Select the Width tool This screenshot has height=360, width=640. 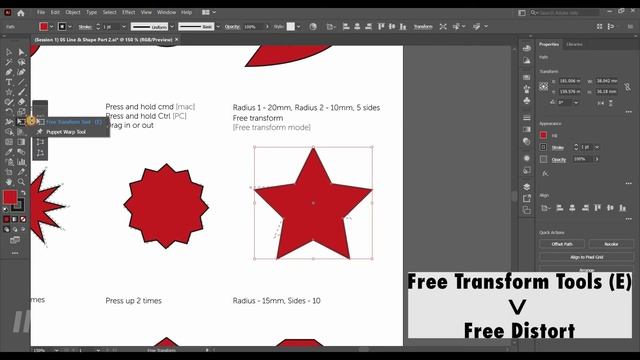[x=9, y=122]
